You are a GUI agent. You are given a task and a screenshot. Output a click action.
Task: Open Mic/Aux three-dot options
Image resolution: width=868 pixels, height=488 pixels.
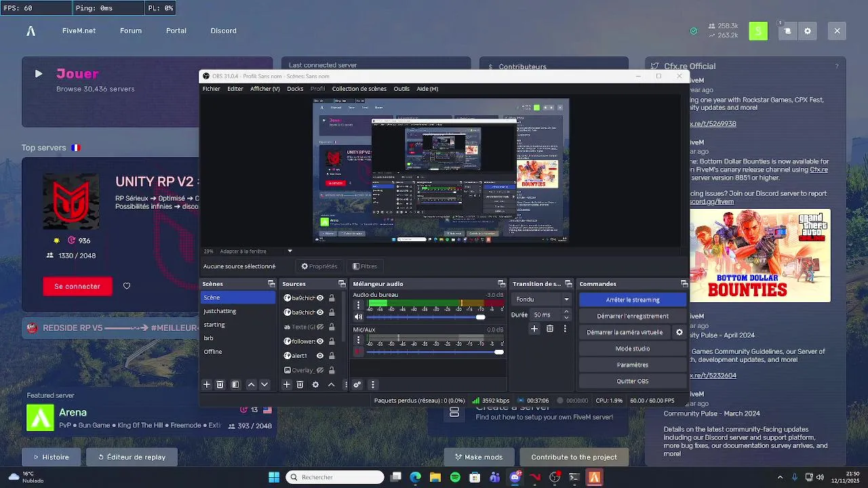pyautogui.click(x=359, y=340)
